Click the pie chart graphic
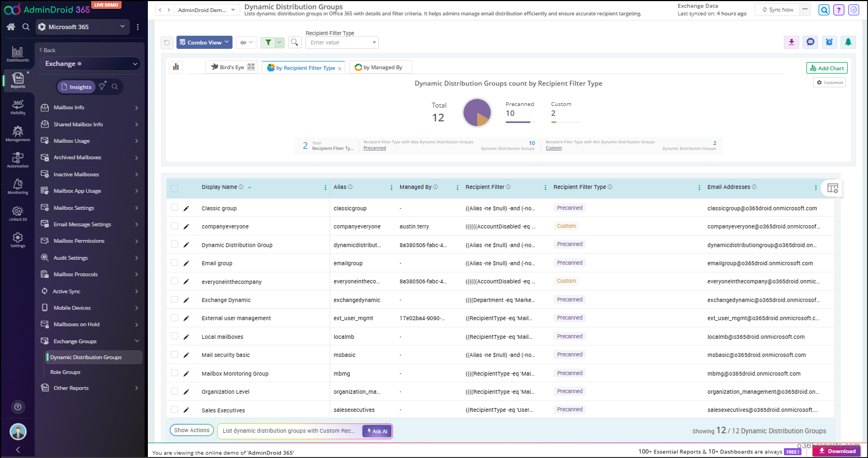Screen dimensions: 868x458 pos(477,113)
